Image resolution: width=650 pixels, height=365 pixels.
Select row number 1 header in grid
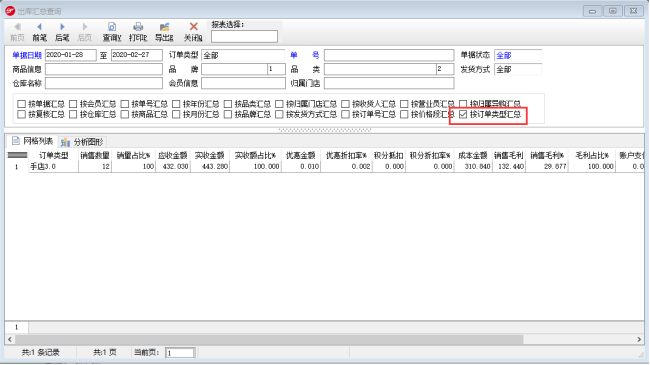[x=17, y=166]
